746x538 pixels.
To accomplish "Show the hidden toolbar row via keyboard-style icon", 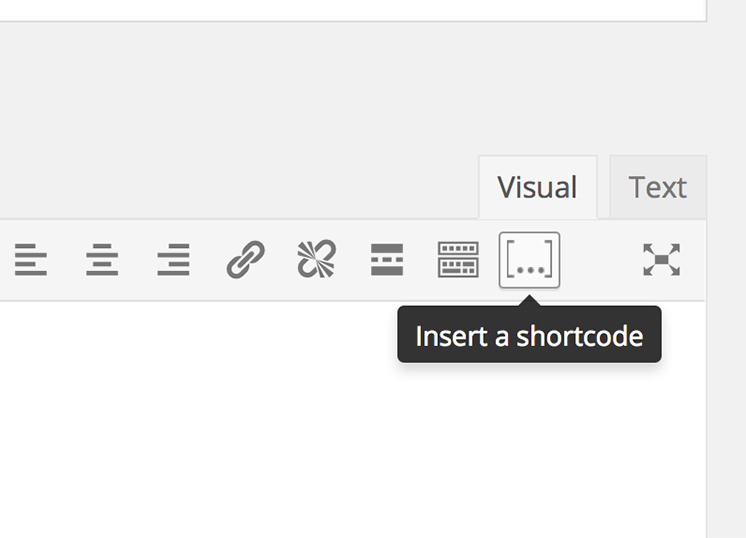I will click(x=458, y=260).
